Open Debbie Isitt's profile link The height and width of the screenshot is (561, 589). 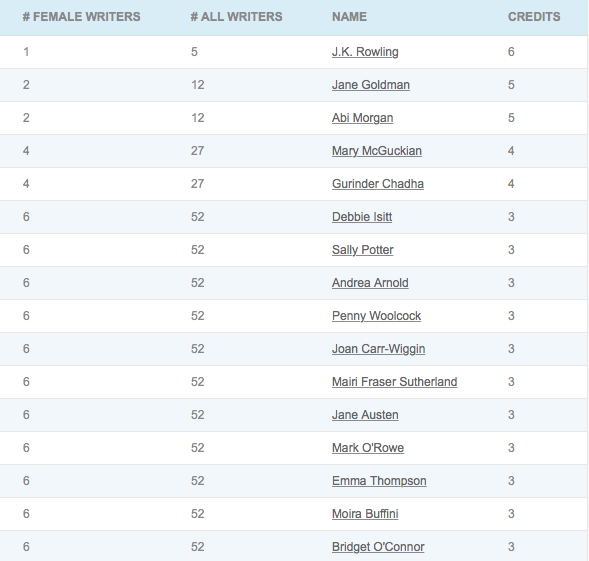click(362, 217)
